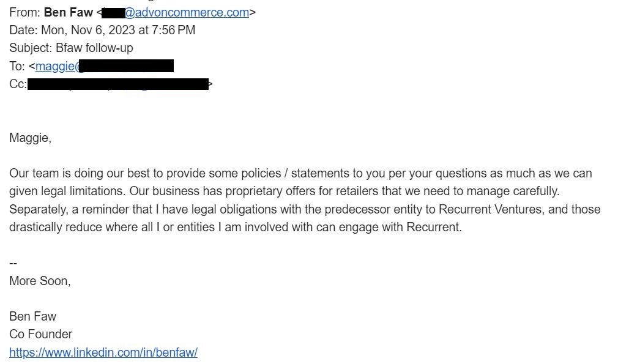Screen dimensions: 618x364
Task: Click the redacted sender username before @advoncommerce
Action: tap(113, 13)
